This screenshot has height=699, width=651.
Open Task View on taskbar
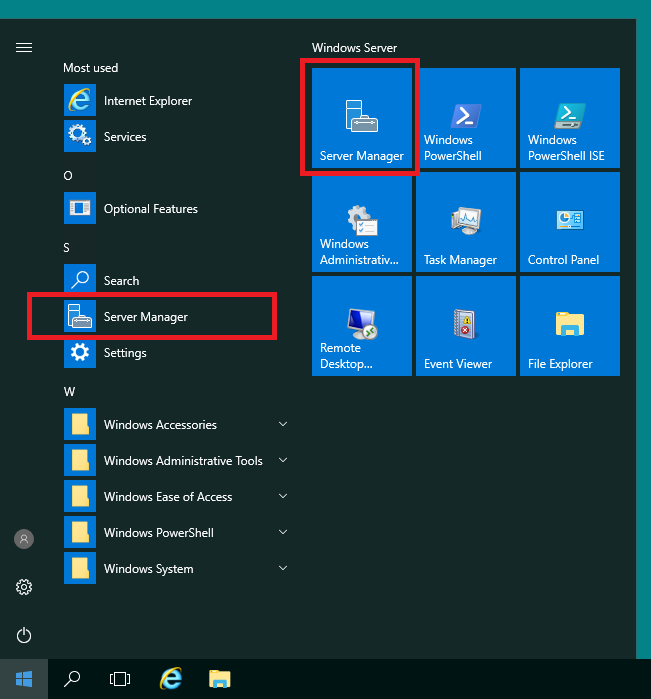(120, 679)
